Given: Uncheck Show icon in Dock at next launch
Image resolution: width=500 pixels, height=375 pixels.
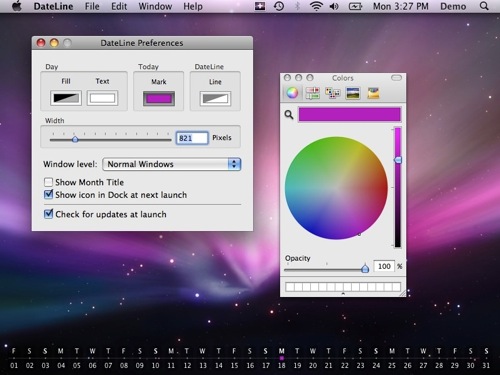Looking at the screenshot, I should point(48,194).
